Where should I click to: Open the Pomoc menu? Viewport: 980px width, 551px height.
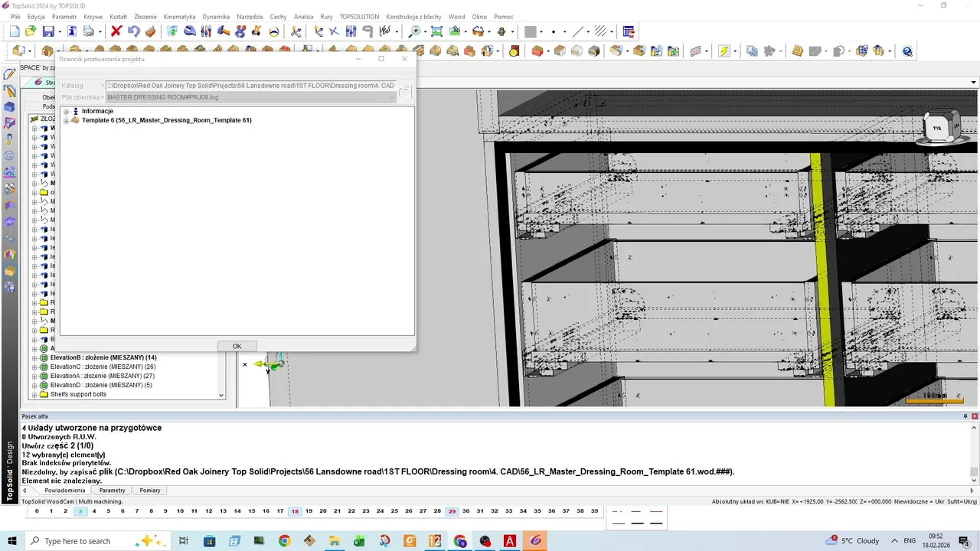504,16
